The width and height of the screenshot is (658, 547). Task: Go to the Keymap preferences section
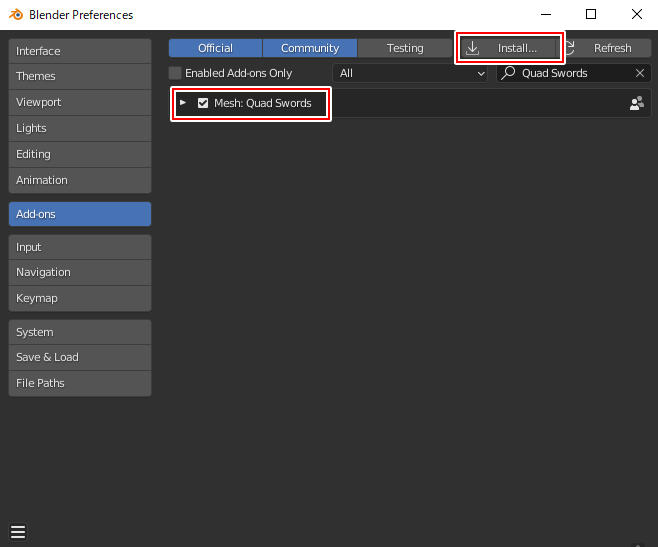point(80,298)
